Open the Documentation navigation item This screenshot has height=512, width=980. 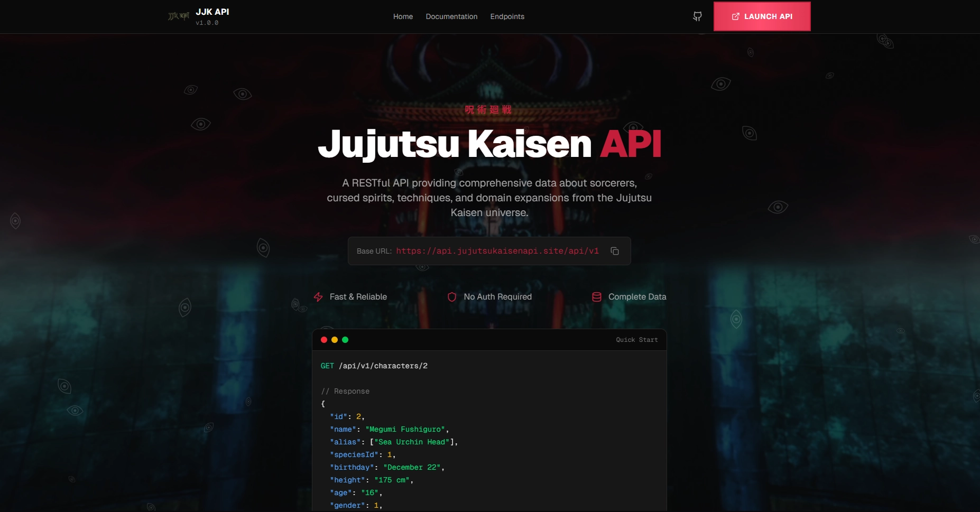(451, 16)
